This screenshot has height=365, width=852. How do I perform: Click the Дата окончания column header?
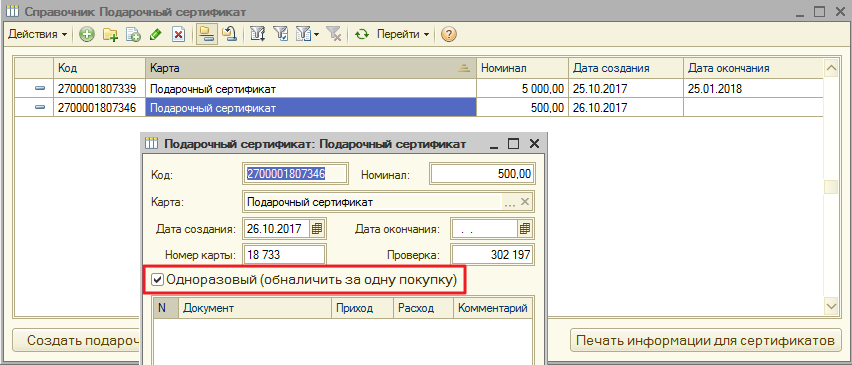click(x=753, y=68)
